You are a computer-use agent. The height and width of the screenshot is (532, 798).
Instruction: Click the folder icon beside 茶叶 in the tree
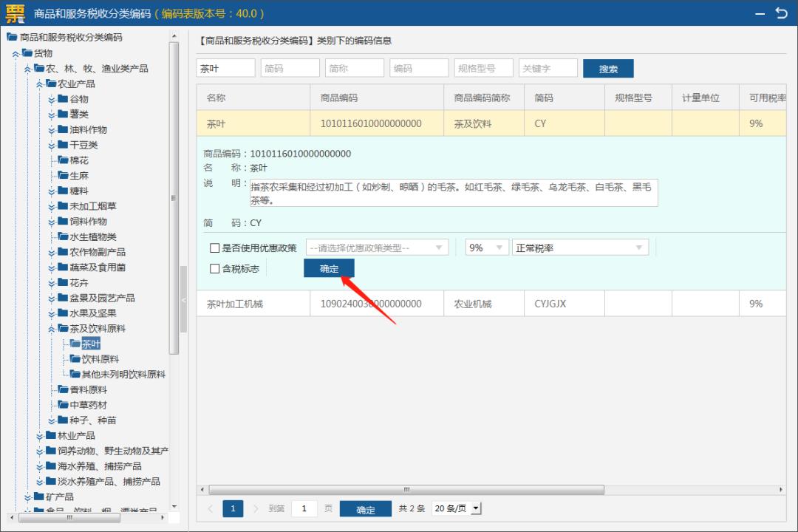point(76,343)
